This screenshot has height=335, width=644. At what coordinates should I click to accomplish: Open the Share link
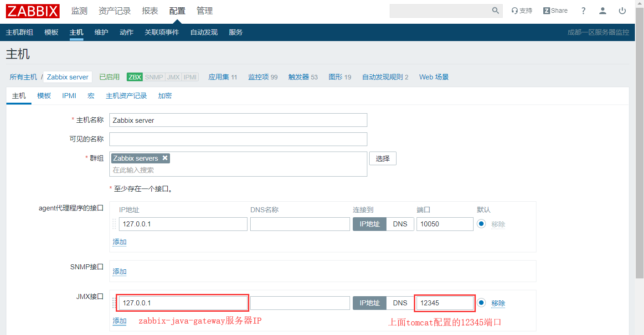[556, 10]
